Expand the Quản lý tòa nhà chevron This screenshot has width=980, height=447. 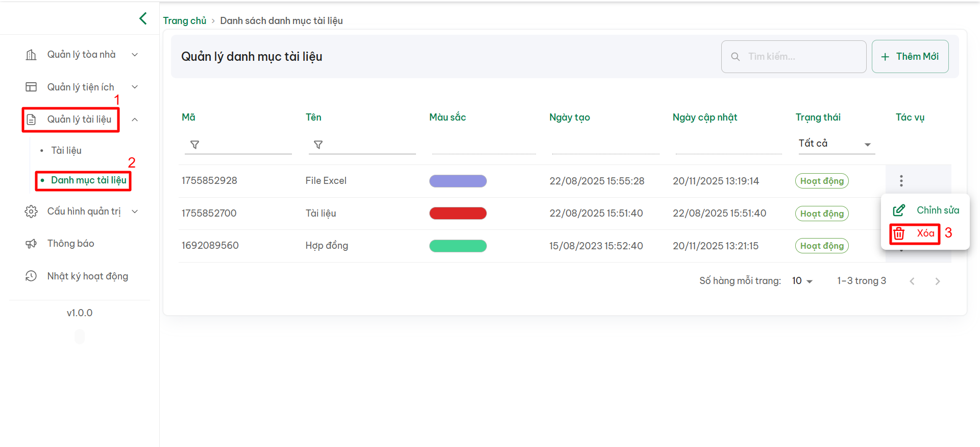tap(135, 55)
